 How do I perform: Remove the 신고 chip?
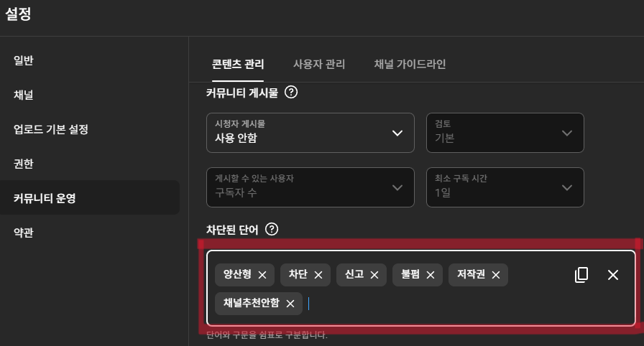(374, 275)
